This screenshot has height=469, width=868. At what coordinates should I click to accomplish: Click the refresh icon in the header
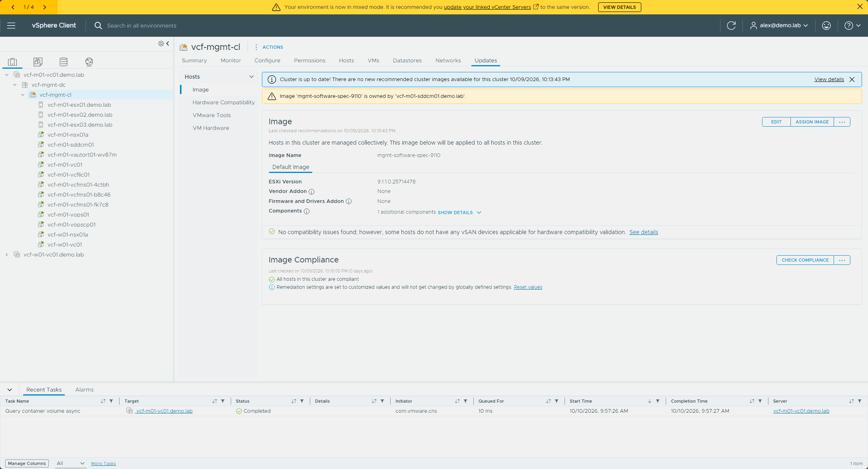pos(731,26)
